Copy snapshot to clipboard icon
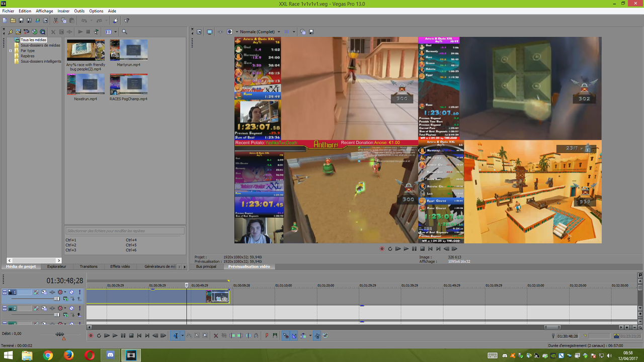Viewport: 644px width, 362px height. [303, 32]
